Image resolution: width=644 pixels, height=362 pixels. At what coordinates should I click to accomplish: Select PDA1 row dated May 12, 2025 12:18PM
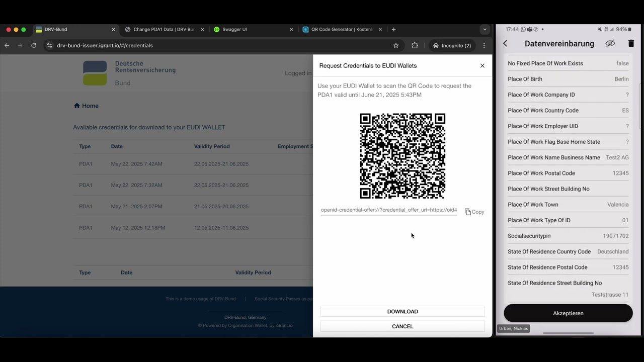tap(194, 228)
